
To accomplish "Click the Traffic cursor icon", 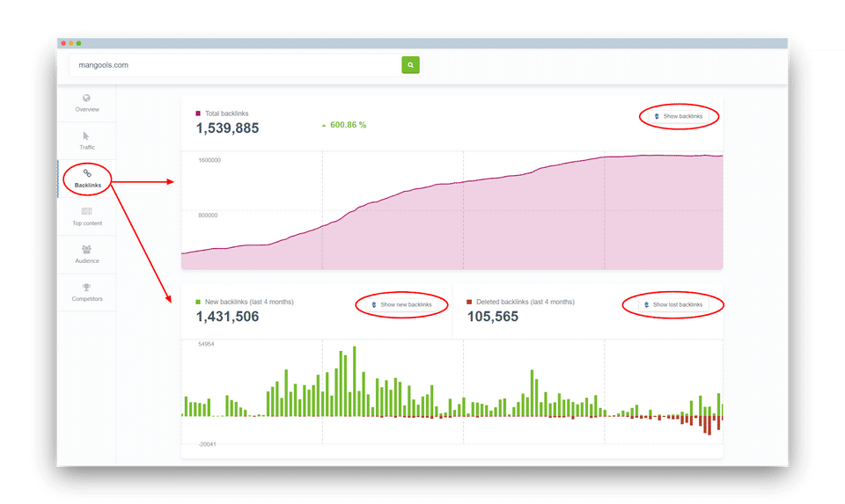I will tap(86, 135).
